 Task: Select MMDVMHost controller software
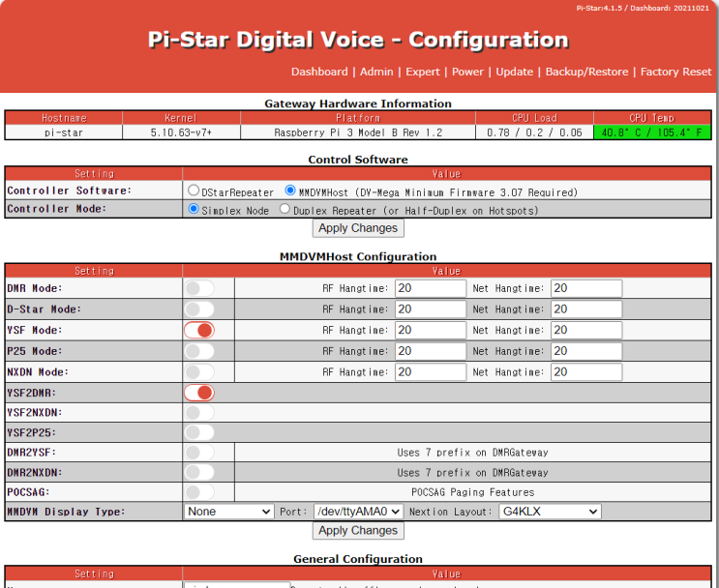click(x=290, y=190)
